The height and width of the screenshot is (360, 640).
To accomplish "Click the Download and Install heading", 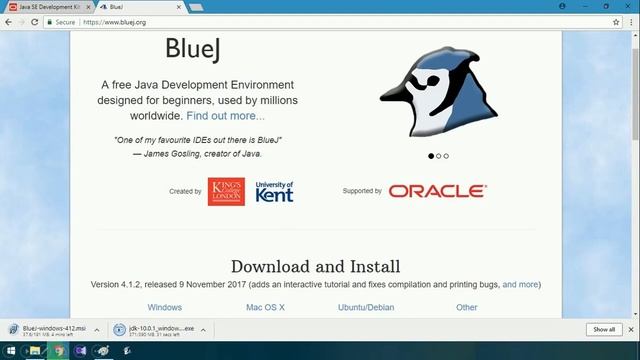I will [x=316, y=267].
